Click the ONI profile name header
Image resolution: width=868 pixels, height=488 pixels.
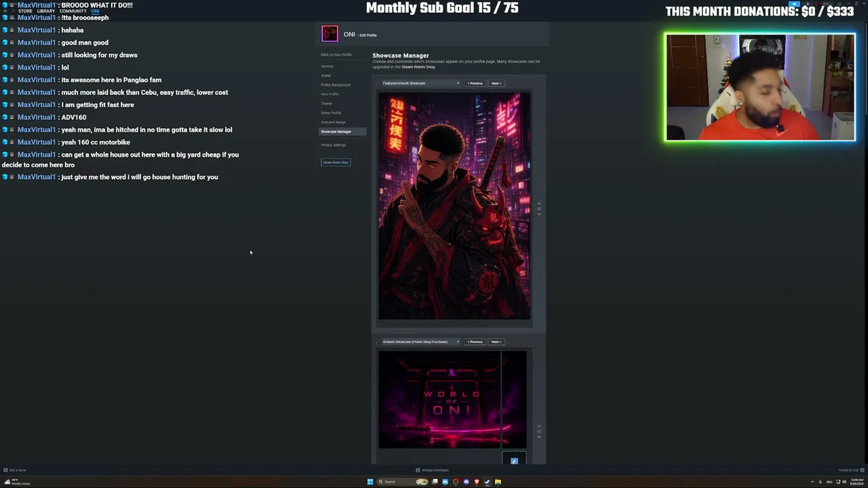tap(349, 35)
